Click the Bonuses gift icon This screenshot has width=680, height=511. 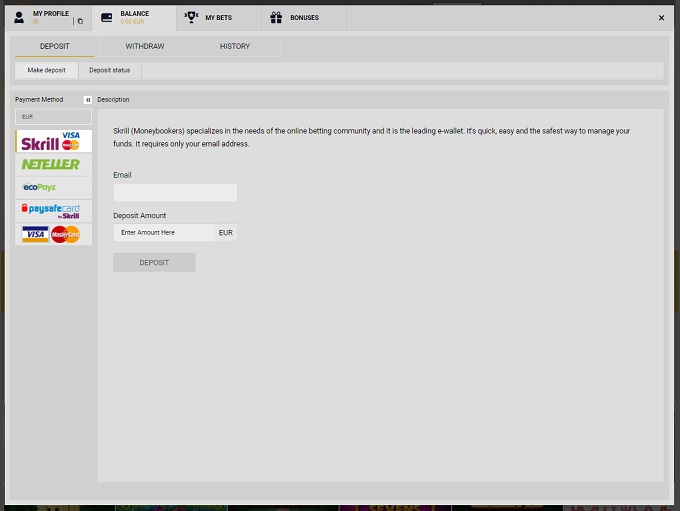coord(276,17)
